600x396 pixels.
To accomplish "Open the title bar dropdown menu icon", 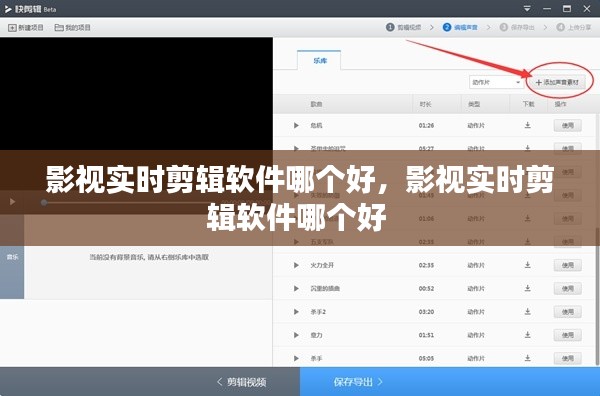I will tap(527, 8).
